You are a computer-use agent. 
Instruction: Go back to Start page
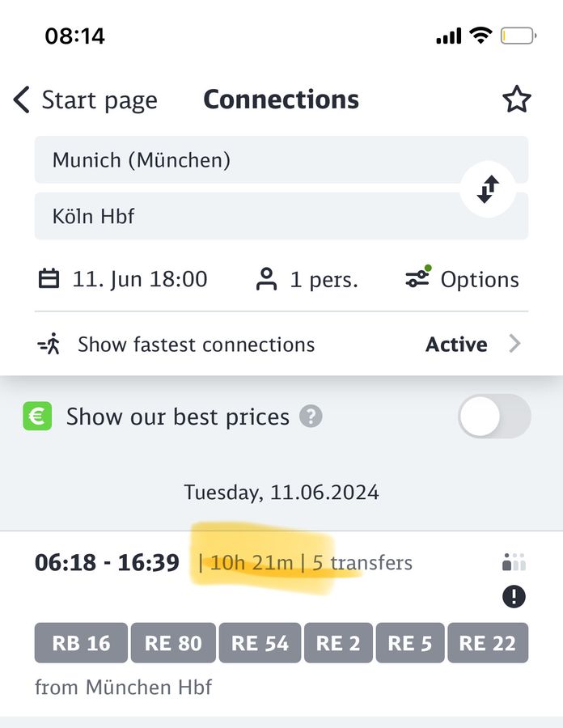tap(99, 99)
